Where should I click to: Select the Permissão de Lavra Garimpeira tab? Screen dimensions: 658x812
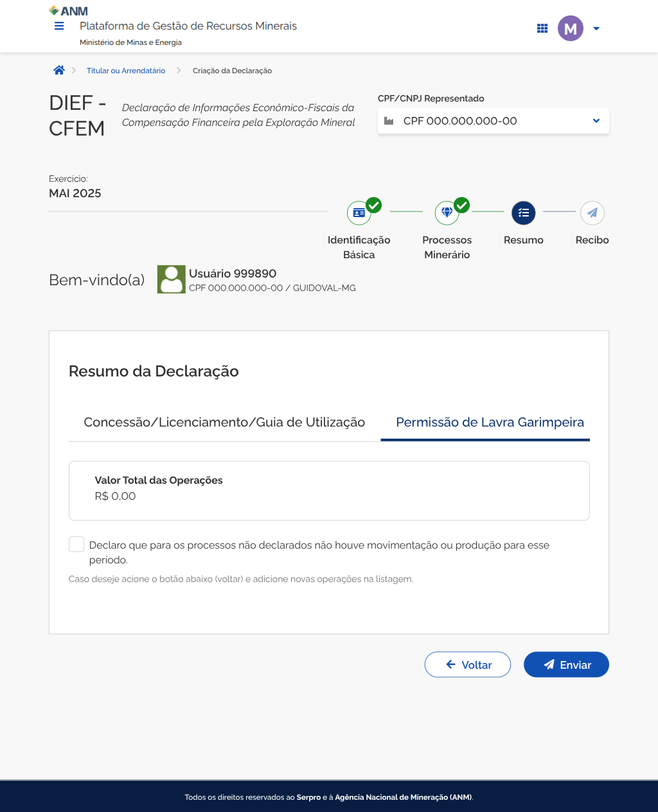490,422
